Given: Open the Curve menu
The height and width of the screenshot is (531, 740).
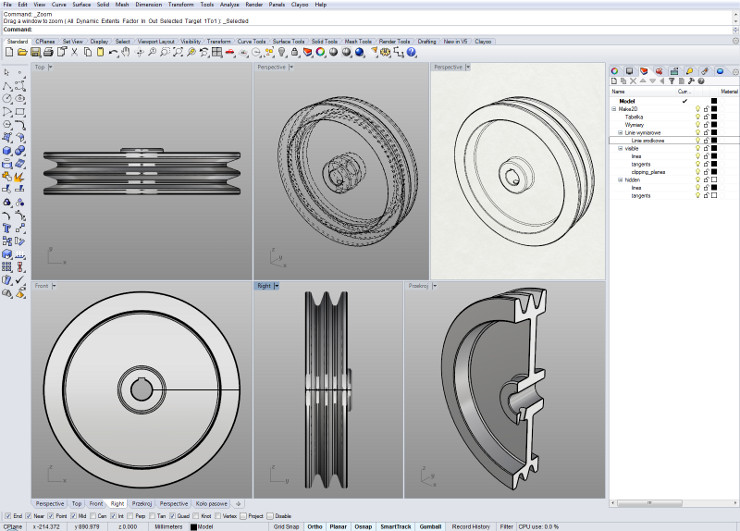Looking at the screenshot, I should pos(59,5).
